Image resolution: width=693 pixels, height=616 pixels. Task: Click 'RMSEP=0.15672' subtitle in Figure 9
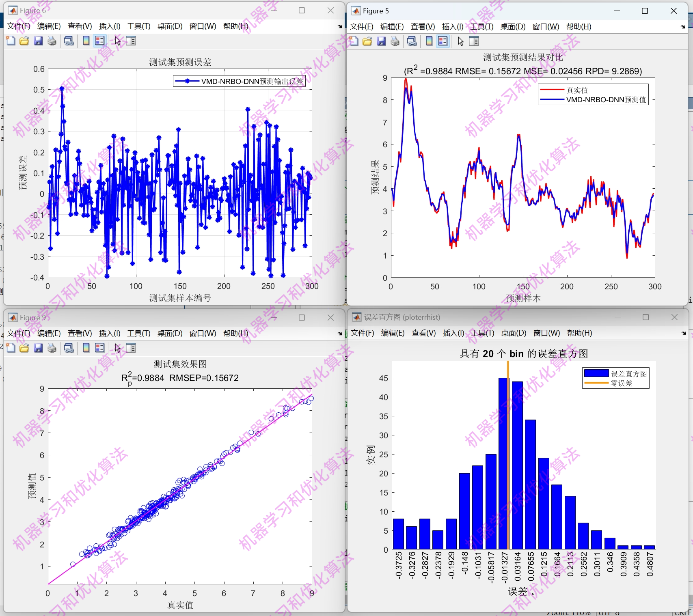tap(204, 378)
